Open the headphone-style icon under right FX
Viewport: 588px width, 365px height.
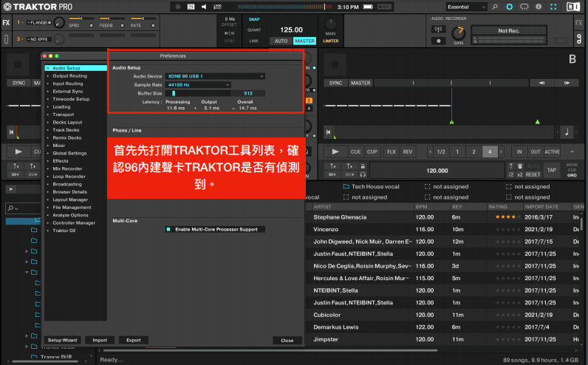[x=579, y=38]
